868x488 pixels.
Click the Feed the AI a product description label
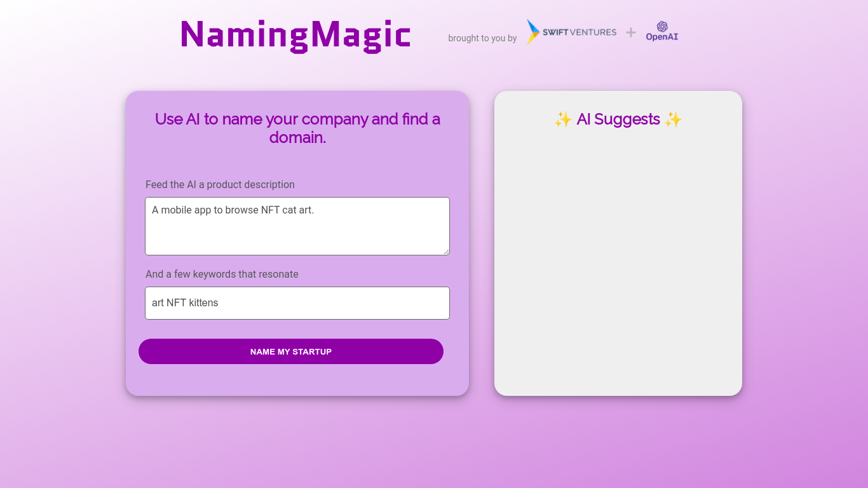click(x=220, y=184)
